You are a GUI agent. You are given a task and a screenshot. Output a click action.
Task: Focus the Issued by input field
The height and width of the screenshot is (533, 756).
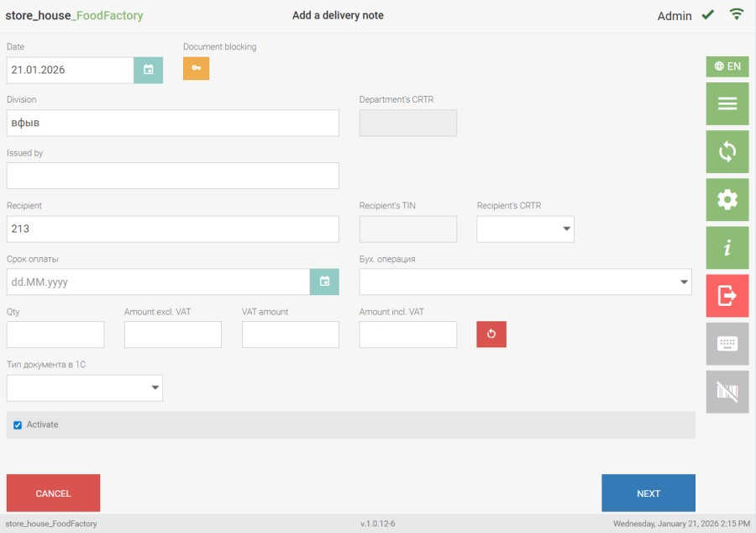click(x=172, y=176)
